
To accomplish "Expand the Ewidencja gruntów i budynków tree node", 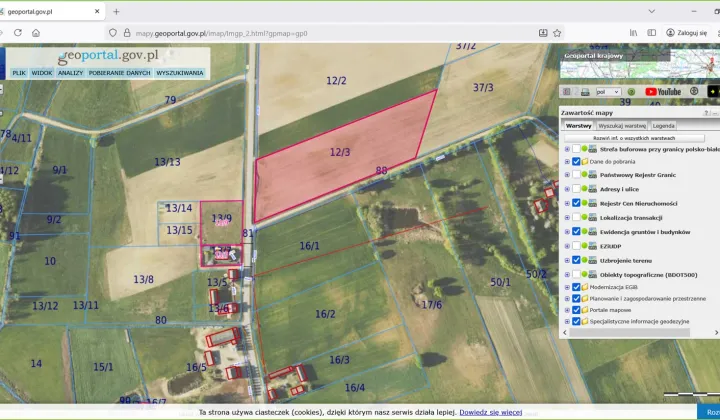I will [566, 231].
